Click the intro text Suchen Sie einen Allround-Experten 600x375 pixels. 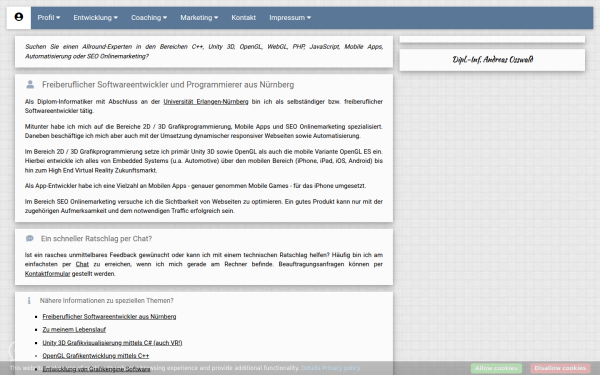coord(204,51)
